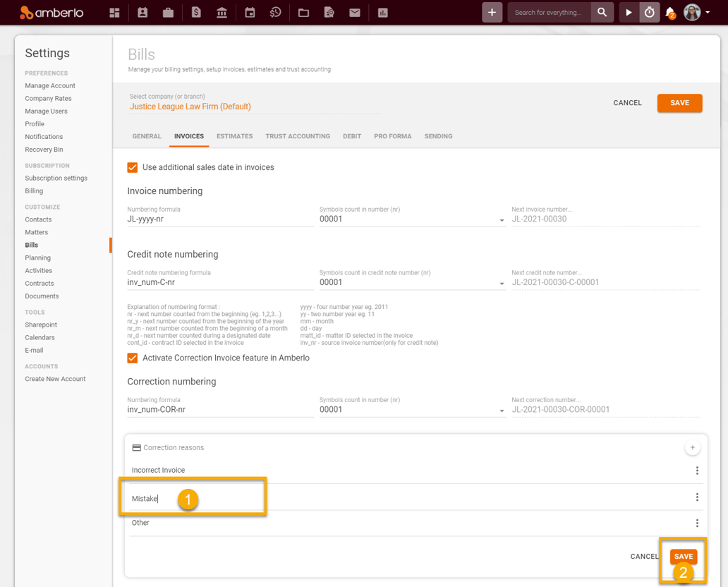Open options menu for Incorrect Invoice reason
The height and width of the screenshot is (587, 728).
(x=697, y=471)
